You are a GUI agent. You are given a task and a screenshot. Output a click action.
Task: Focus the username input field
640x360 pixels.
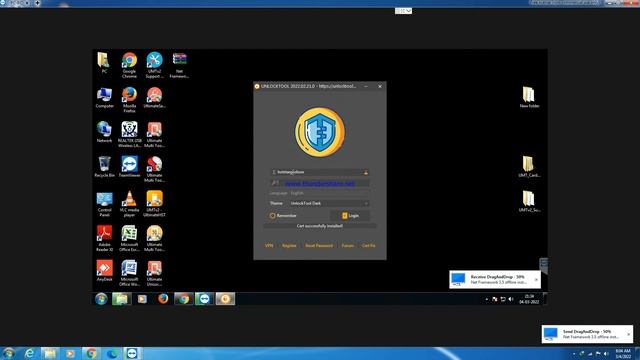click(x=319, y=172)
